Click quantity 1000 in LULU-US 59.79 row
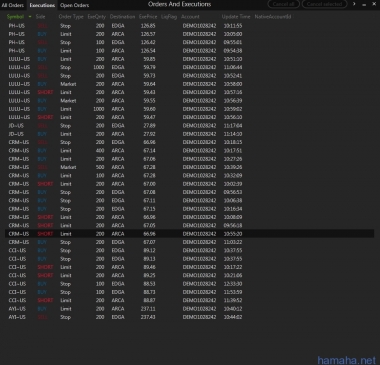 point(99,67)
